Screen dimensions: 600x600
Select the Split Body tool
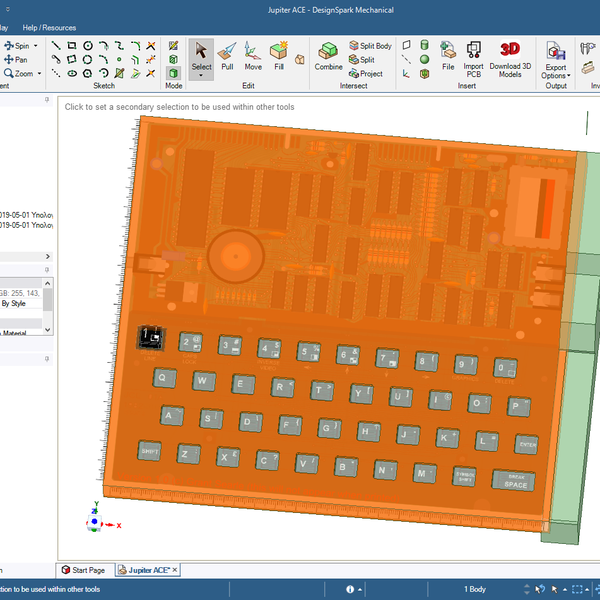[x=370, y=46]
